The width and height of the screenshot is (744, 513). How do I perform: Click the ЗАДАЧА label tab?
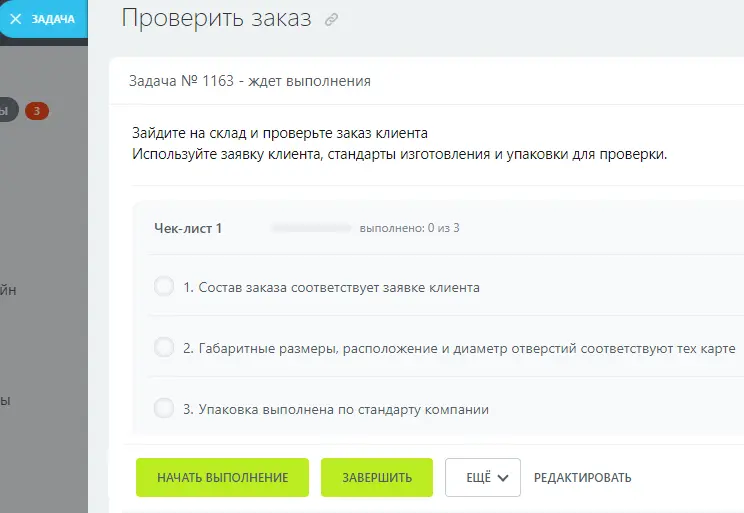pos(53,19)
